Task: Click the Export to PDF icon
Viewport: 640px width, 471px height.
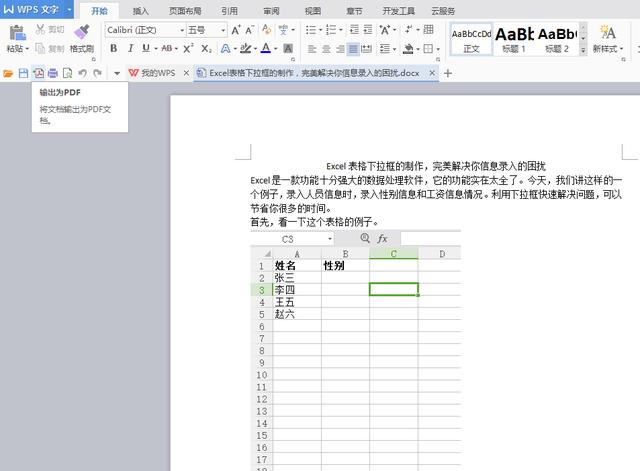Action: click(38, 73)
